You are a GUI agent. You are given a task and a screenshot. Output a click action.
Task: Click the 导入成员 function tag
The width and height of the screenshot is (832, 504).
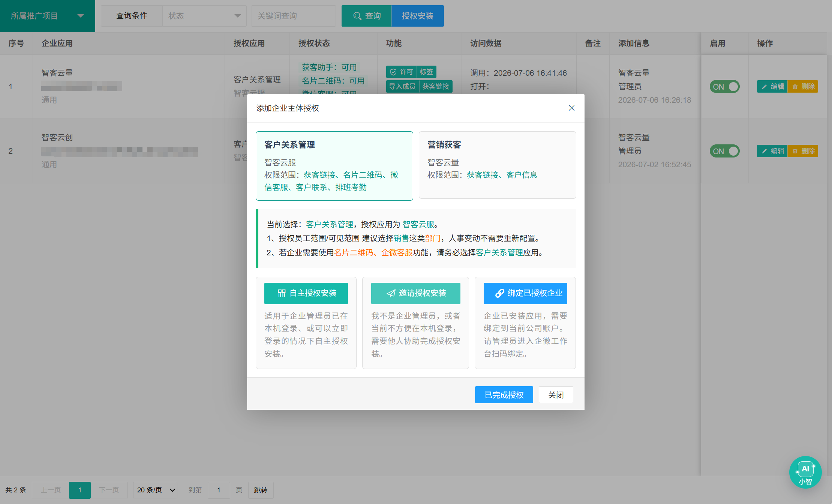402,87
